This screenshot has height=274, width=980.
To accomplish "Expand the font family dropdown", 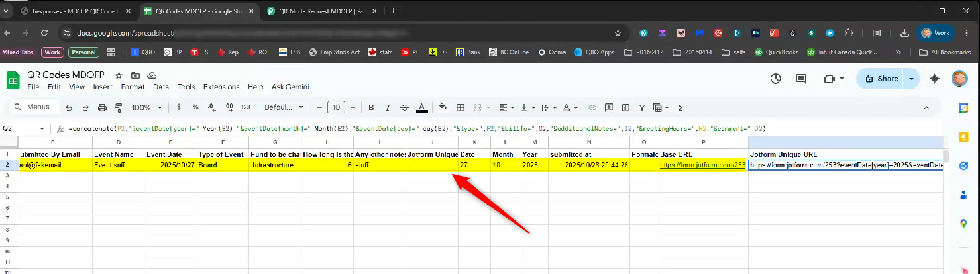I will [283, 107].
